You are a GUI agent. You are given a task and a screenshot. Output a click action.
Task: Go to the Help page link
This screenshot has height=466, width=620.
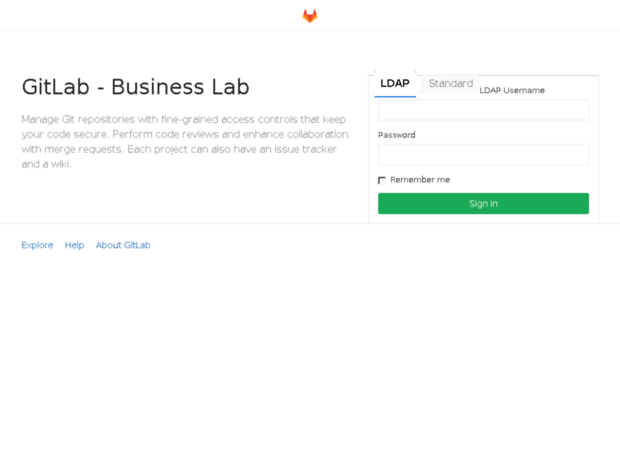(75, 245)
